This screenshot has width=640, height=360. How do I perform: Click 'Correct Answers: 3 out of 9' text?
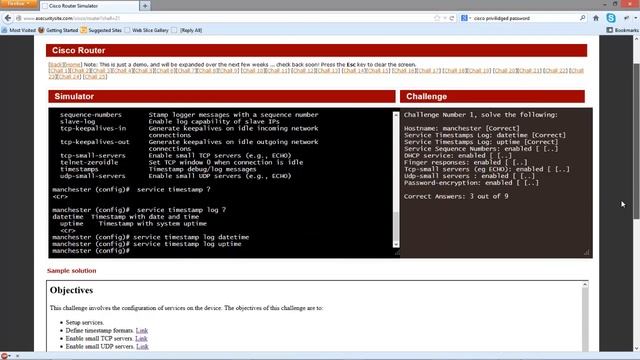[x=456, y=196]
